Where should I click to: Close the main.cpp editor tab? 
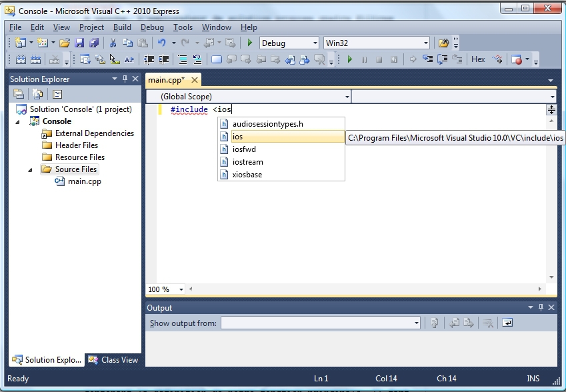click(195, 80)
